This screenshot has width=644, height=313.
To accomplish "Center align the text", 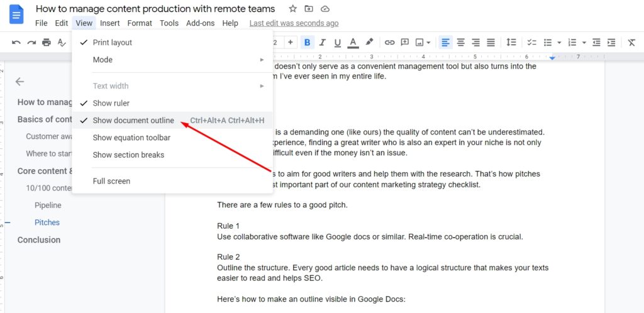I will pyautogui.click(x=461, y=42).
